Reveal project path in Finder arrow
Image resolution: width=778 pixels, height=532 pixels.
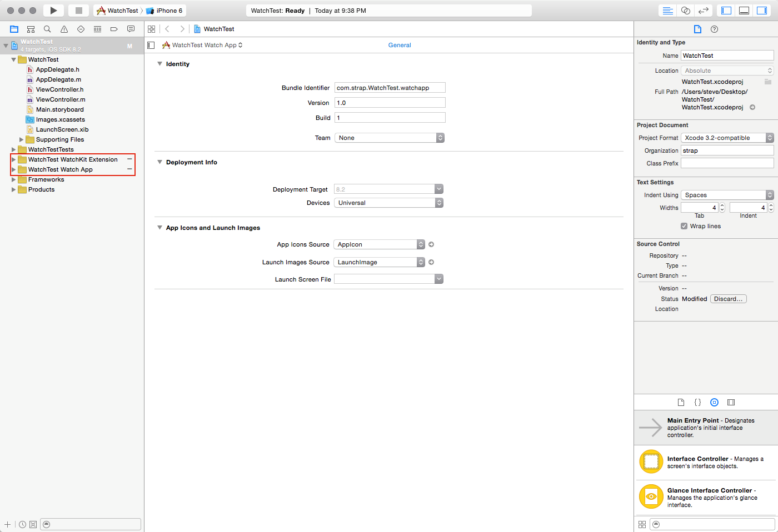tap(752, 107)
